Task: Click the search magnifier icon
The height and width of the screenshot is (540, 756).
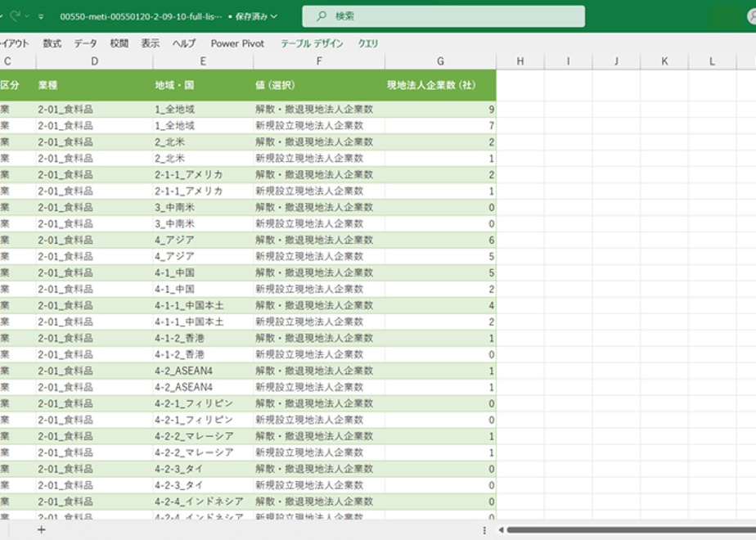Action: click(321, 16)
